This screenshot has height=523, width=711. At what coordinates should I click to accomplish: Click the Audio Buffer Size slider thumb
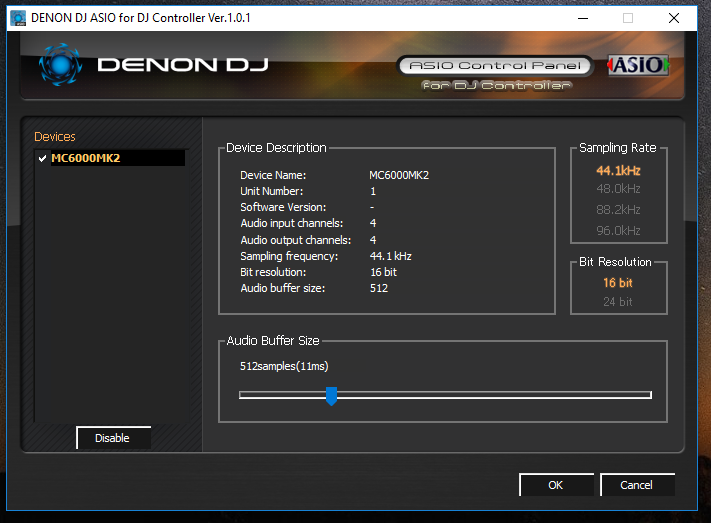tap(331, 396)
